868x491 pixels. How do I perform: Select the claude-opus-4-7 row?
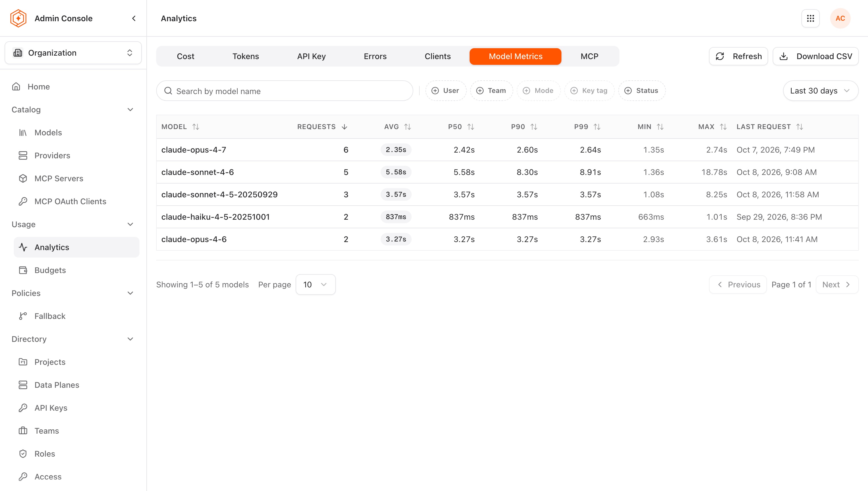507,150
